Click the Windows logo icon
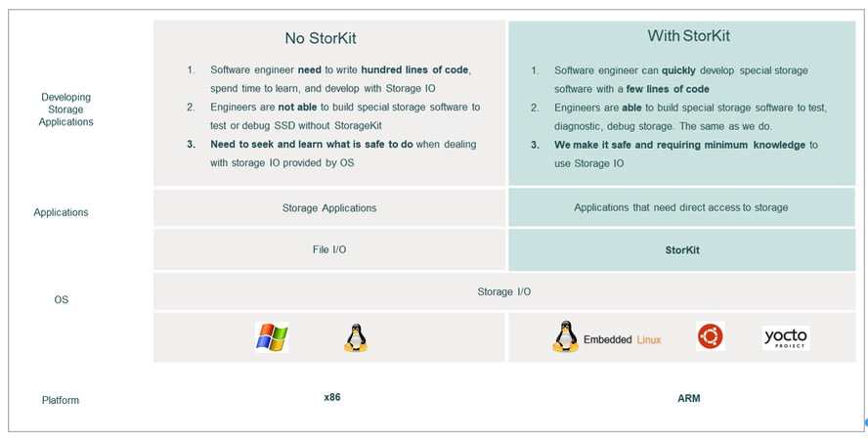This screenshot has height=445, width=868. 272,337
